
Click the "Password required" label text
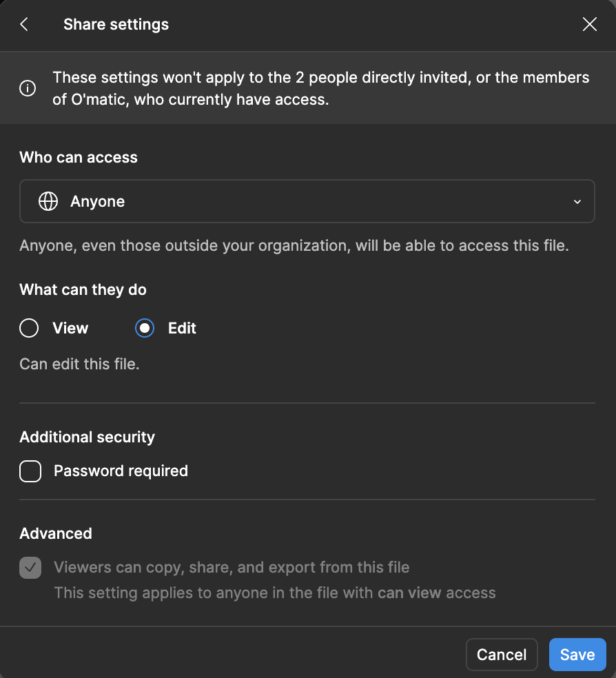[x=121, y=471]
